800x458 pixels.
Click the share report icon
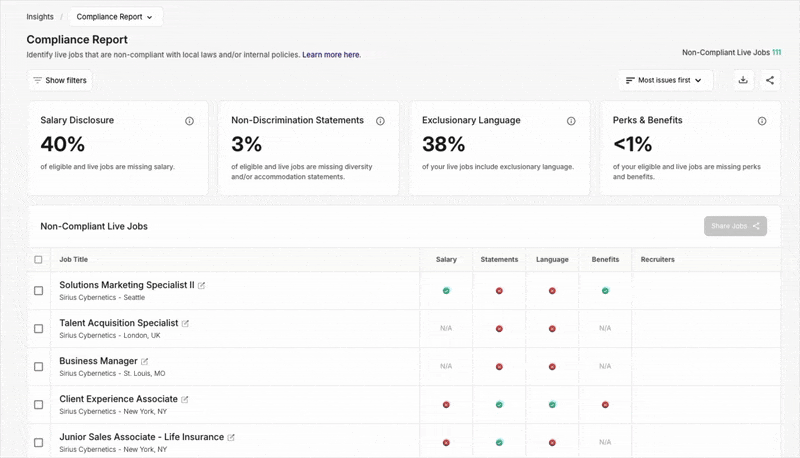769,80
